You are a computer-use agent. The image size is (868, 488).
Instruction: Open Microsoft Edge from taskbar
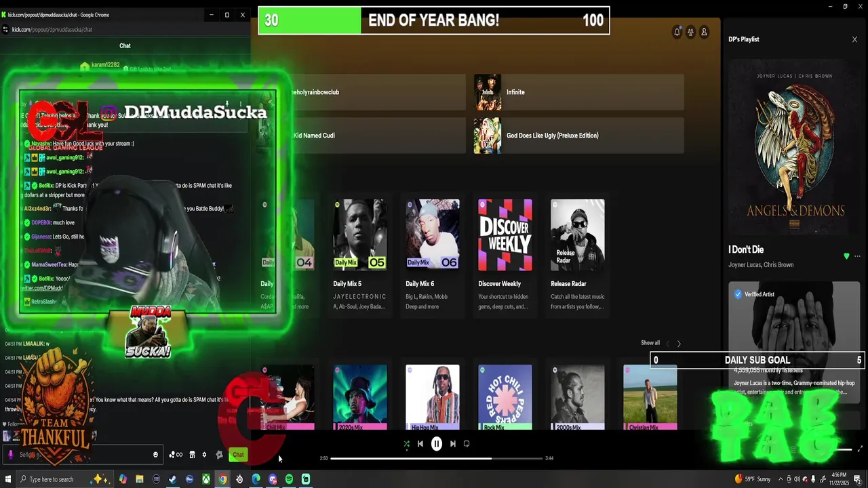[x=256, y=479]
